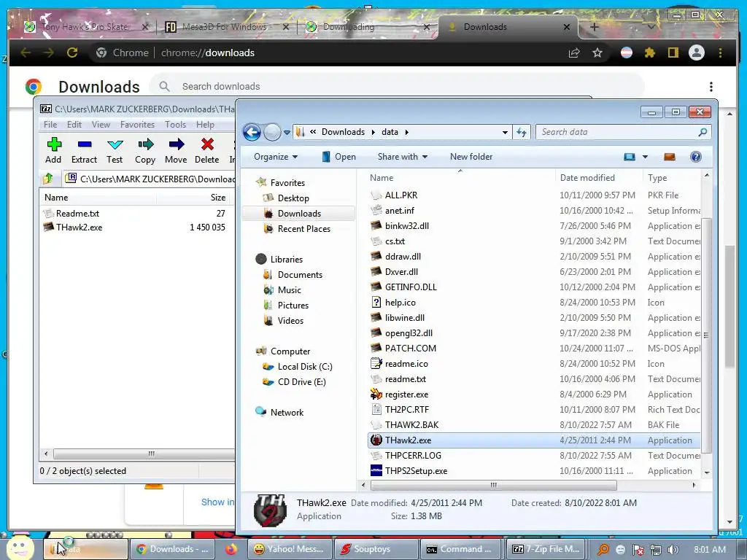Expand the view options dropdown arrow
The image size is (747, 560).
645,157
